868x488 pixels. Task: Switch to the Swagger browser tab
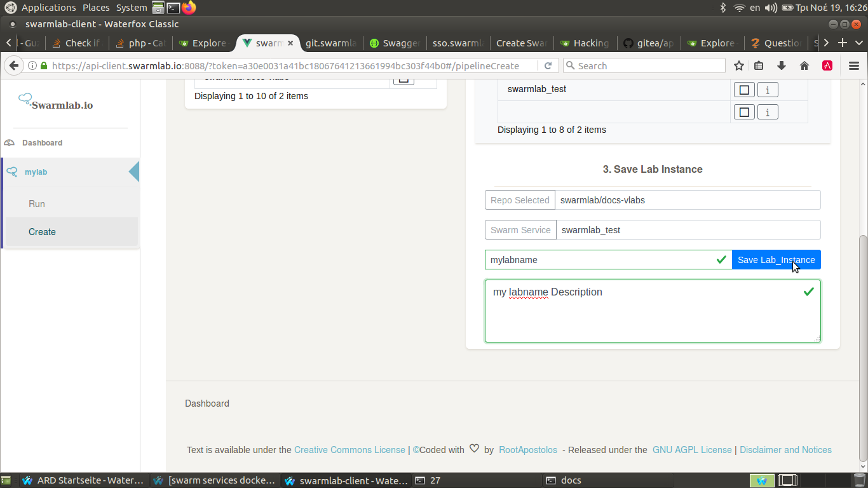coord(394,43)
